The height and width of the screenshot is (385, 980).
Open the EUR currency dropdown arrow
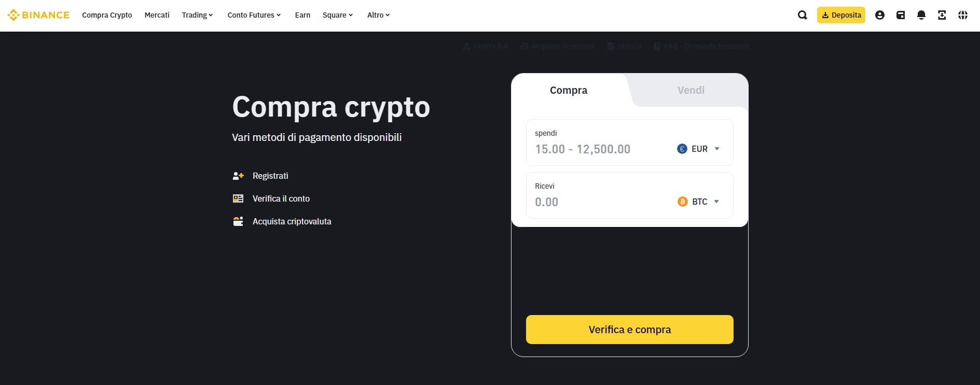point(717,149)
